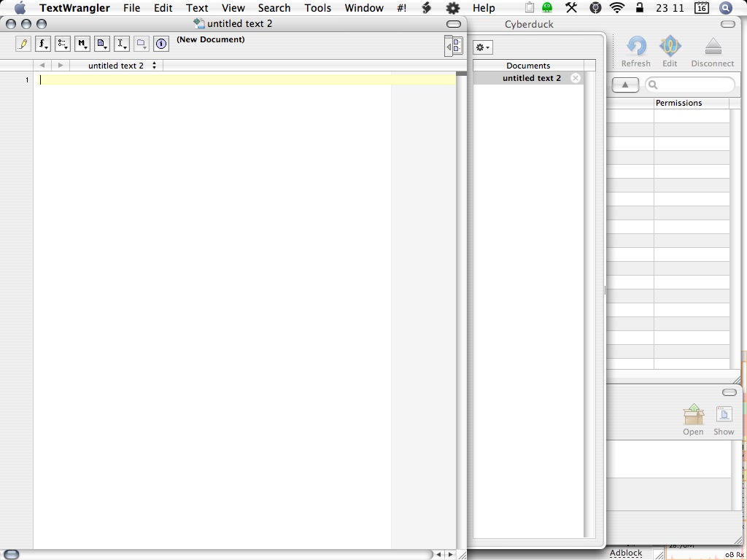This screenshot has height=560, width=747.
Task: Click the split bar above the vertical scrollbar
Action: click(461, 74)
